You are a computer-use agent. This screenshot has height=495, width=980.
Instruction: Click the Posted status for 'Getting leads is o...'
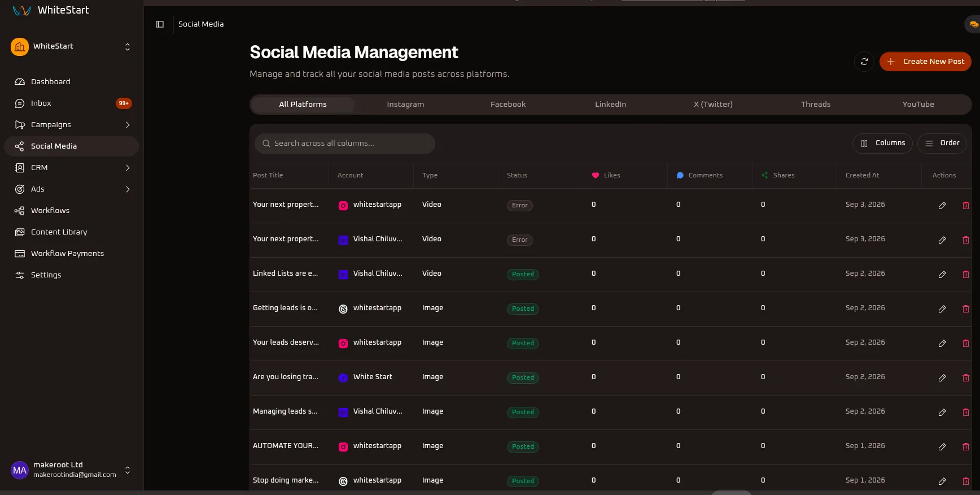point(523,309)
